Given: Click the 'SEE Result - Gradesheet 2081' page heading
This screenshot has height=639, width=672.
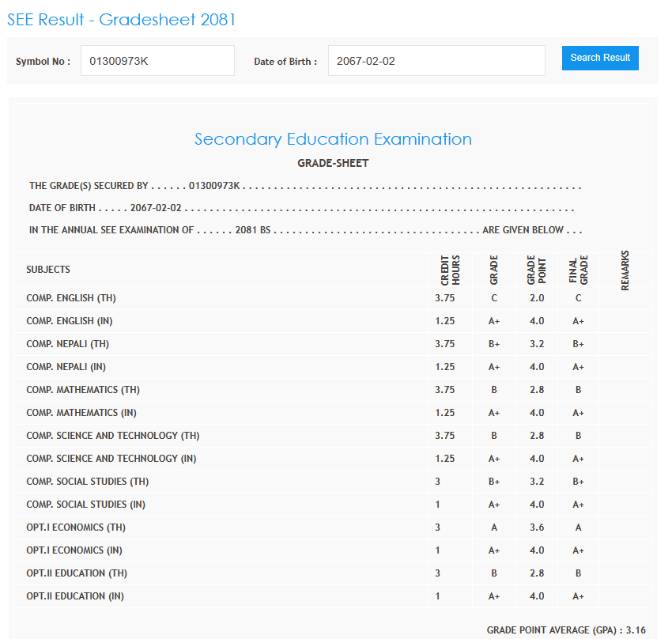Looking at the screenshot, I should pyautogui.click(x=122, y=20).
